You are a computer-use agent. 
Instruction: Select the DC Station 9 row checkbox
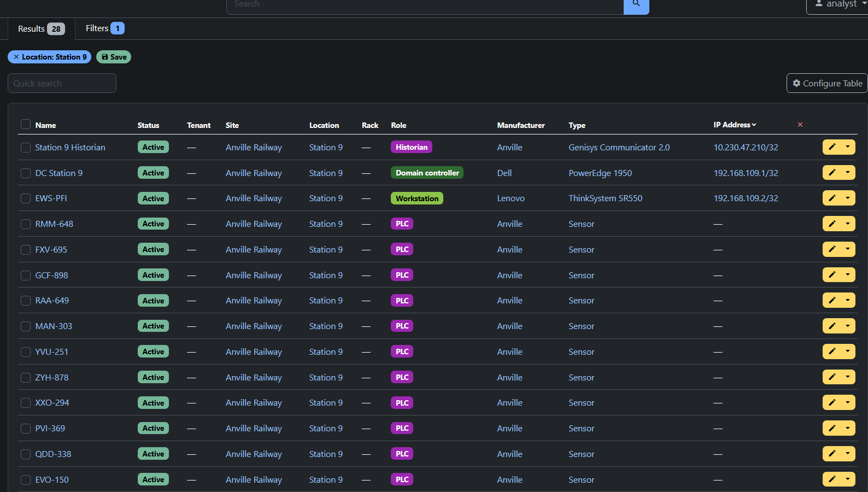26,173
